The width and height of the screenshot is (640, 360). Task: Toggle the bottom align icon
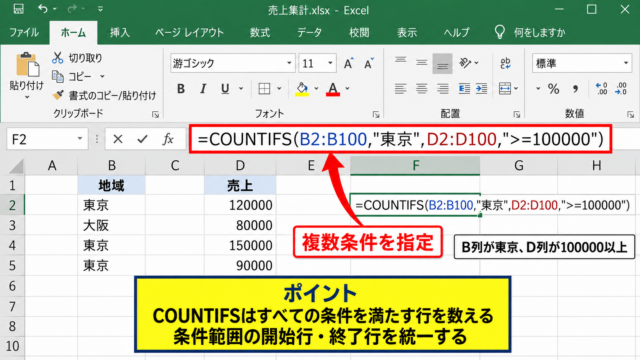coord(442,64)
